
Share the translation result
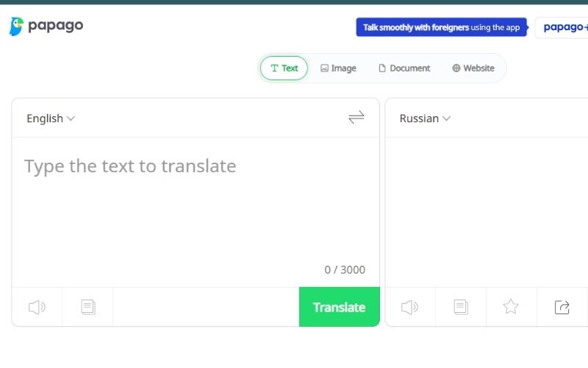(x=562, y=307)
